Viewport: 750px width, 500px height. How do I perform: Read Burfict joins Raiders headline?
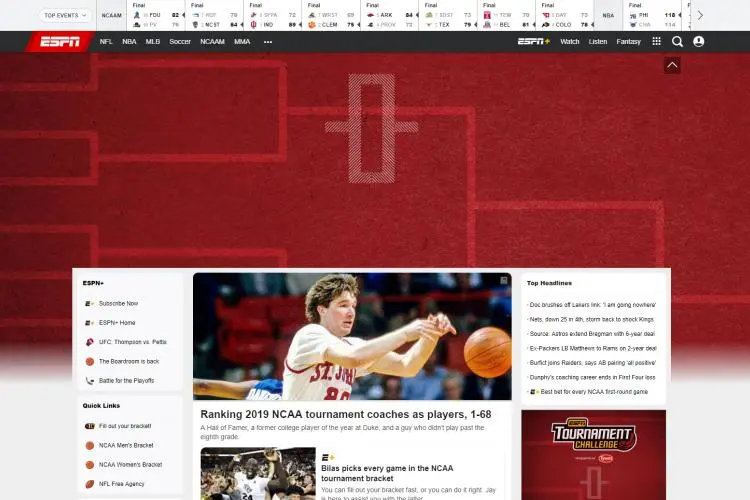click(592, 363)
